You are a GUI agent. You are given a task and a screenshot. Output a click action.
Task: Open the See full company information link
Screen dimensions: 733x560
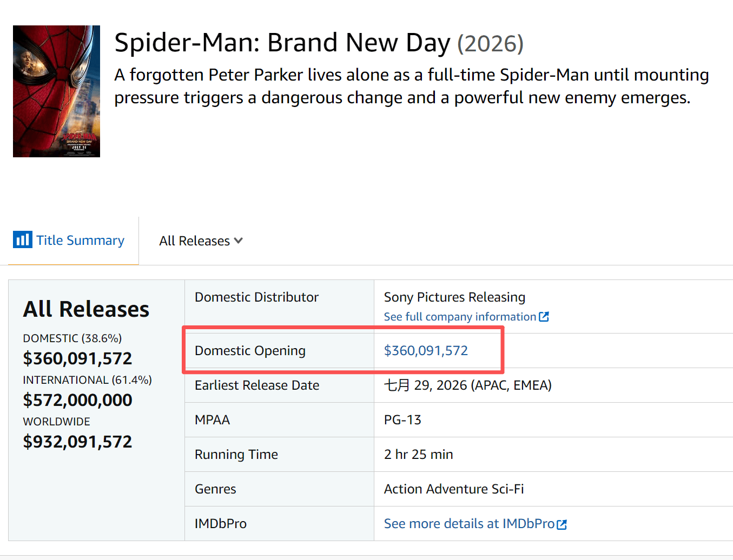click(x=460, y=317)
